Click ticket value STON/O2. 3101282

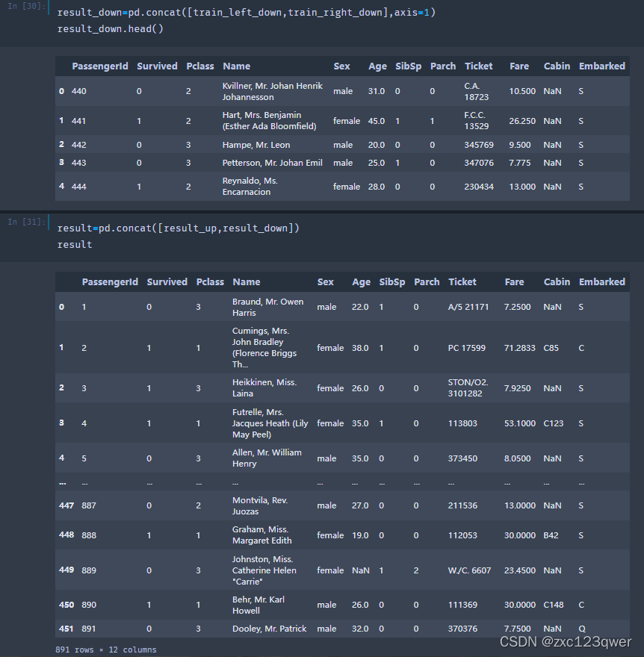point(468,388)
